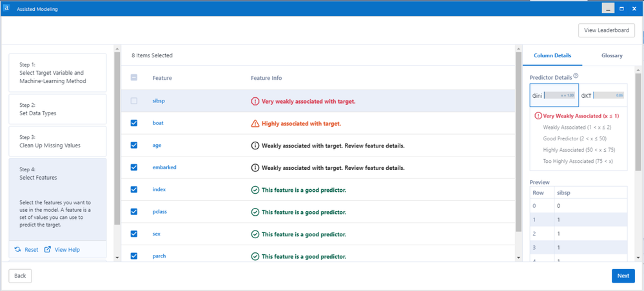
Task: Toggle the select-all checkbox in the header row
Action: pos(134,77)
